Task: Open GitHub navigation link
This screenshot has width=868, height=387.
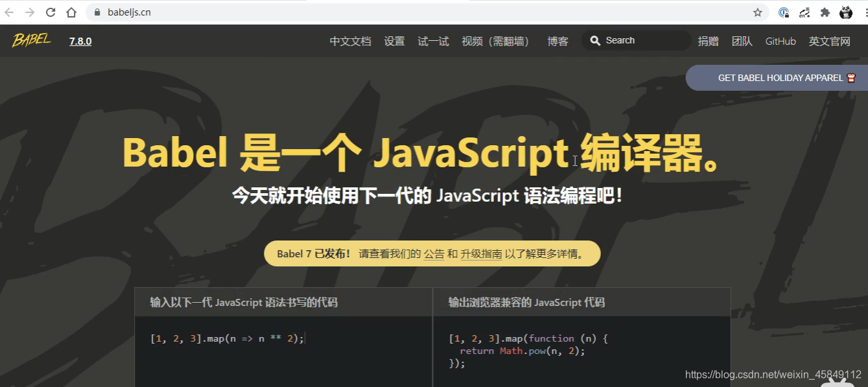Action: coord(780,41)
